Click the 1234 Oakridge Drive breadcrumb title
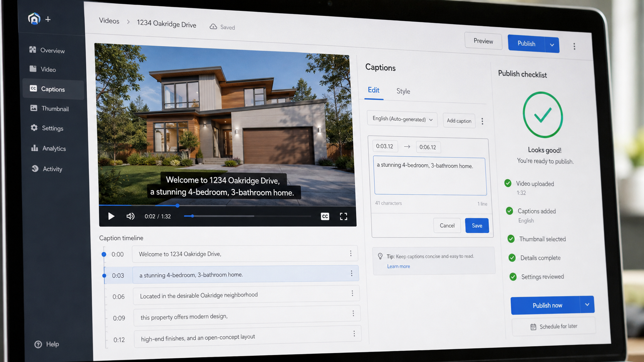The height and width of the screenshot is (362, 644). (x=166, y=24)
